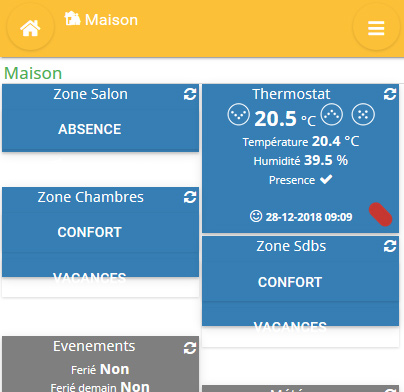The image size is (404, 392).
Task: Decrease thermostat setpoint with down-arrow icon
Action: tap(239, 114)
